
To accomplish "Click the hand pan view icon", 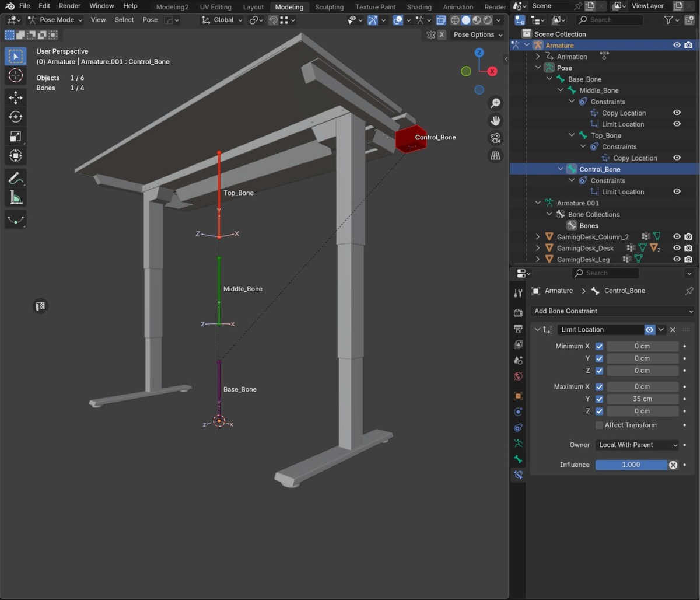I will coord(495,121).
